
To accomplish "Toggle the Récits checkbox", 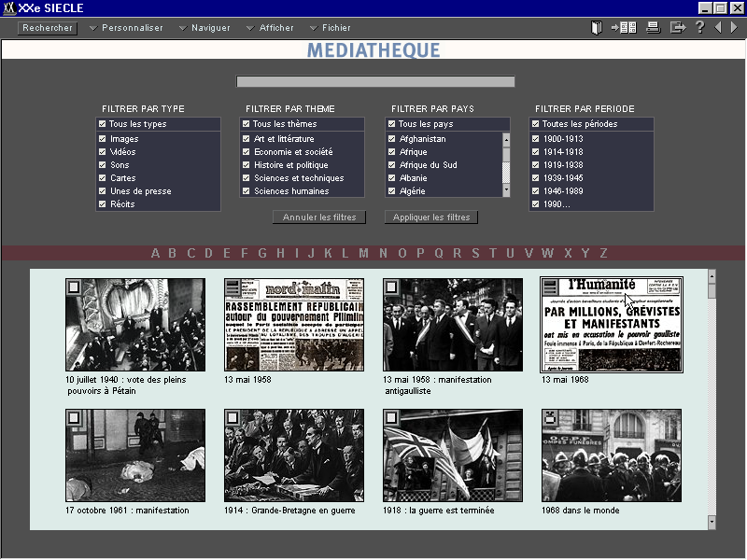I will pos(103,203).
